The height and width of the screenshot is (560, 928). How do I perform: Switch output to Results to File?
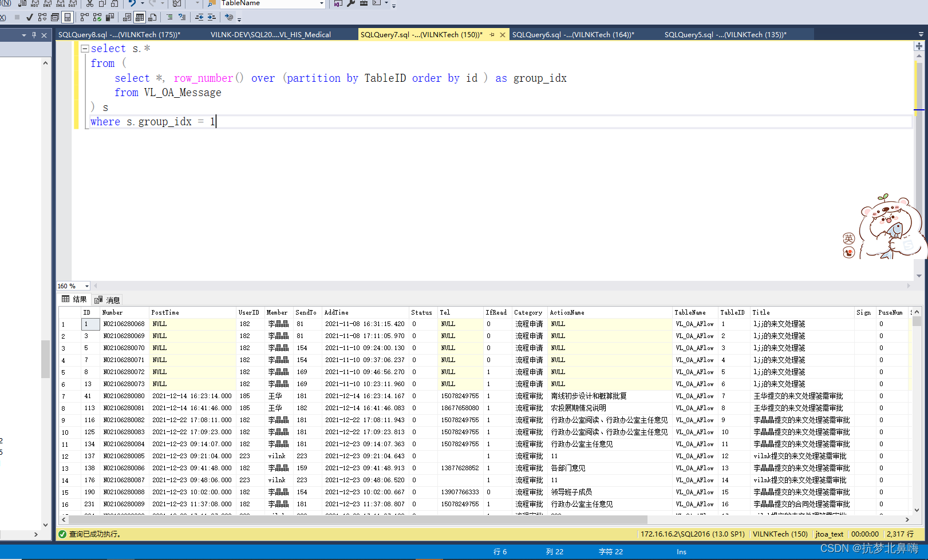[x=152, y=17]
